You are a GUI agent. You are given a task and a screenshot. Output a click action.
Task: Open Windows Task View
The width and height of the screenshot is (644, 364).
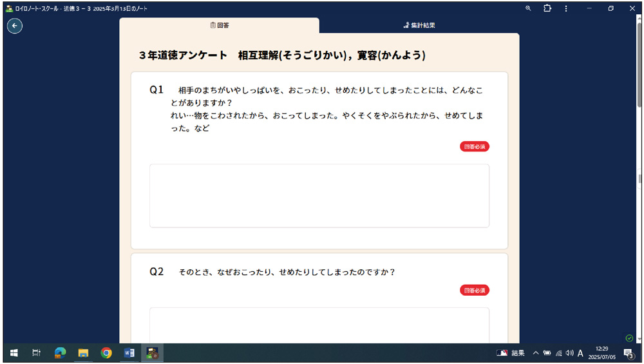[x=37, y=353]
